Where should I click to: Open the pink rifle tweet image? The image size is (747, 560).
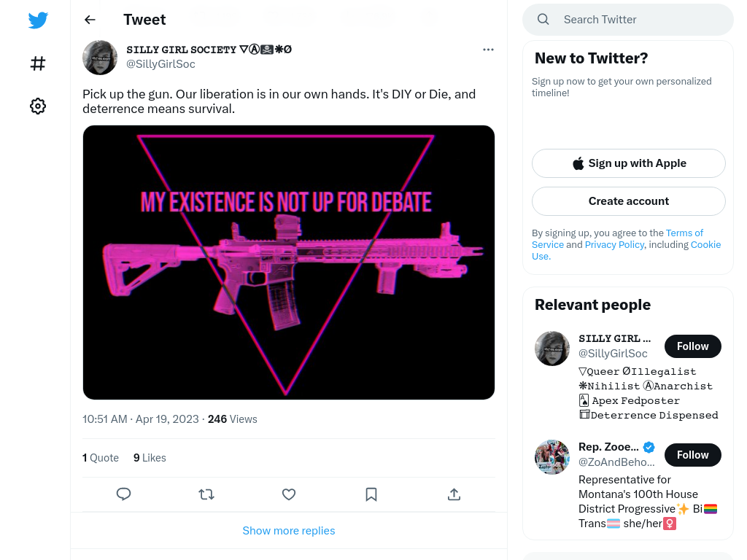289,262
